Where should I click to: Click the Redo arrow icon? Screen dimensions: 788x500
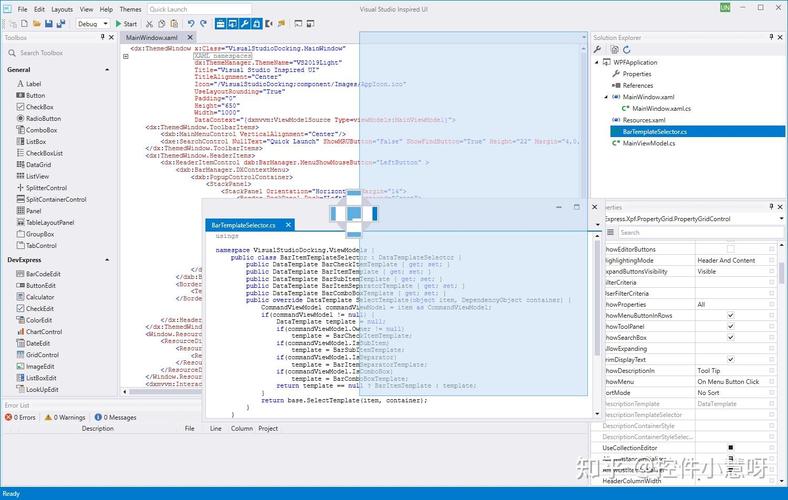(x=203, y=23)
